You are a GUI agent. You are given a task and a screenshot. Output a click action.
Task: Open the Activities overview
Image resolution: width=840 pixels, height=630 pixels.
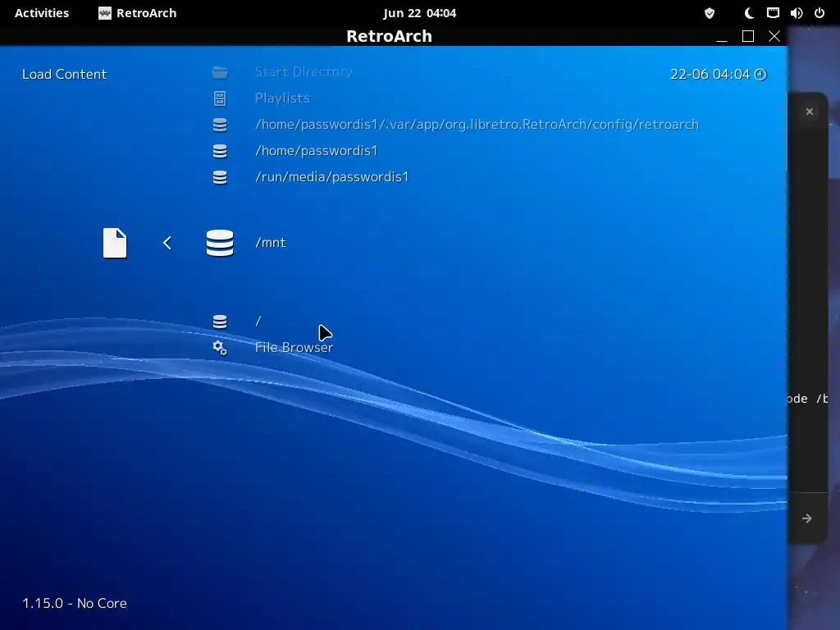point(42,13)
